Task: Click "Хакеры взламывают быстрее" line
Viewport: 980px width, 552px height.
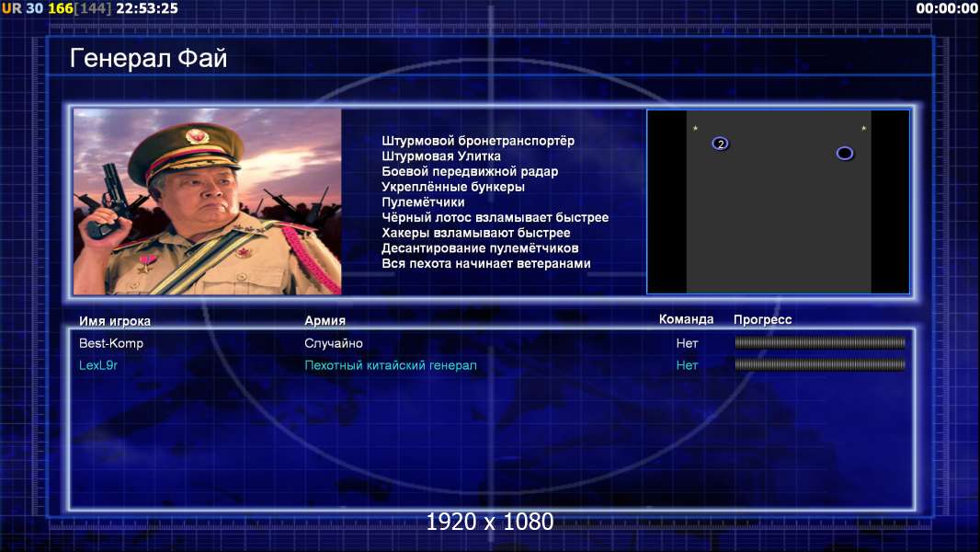Action: click(476, 233)
